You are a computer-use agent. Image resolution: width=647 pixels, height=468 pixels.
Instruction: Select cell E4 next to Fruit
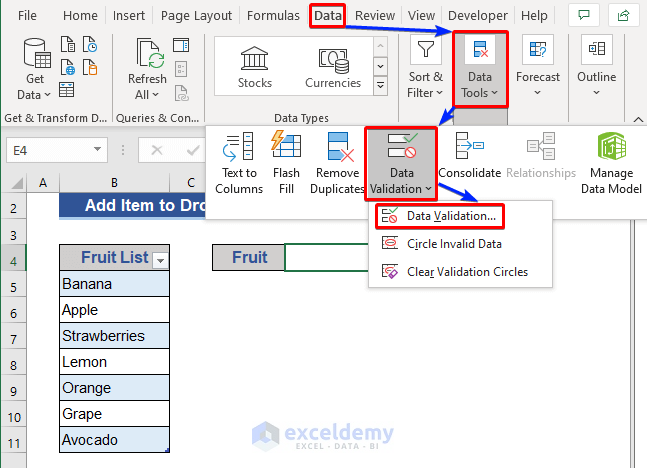click(326, 258)
